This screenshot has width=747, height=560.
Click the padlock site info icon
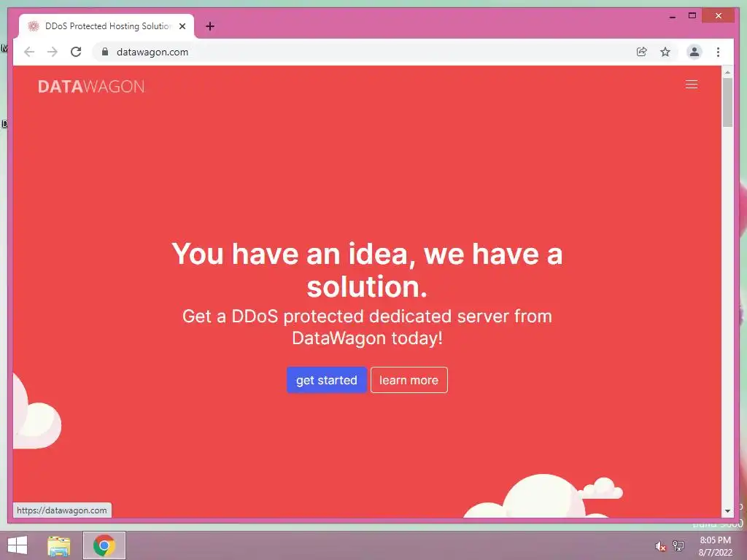pyautogui.click(x=105, y=52)
